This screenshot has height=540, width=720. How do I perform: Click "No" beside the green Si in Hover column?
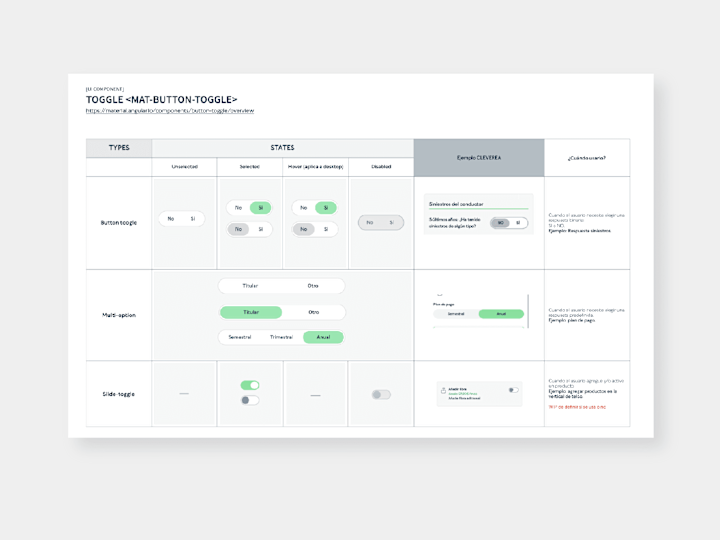[x=304, y=208]
